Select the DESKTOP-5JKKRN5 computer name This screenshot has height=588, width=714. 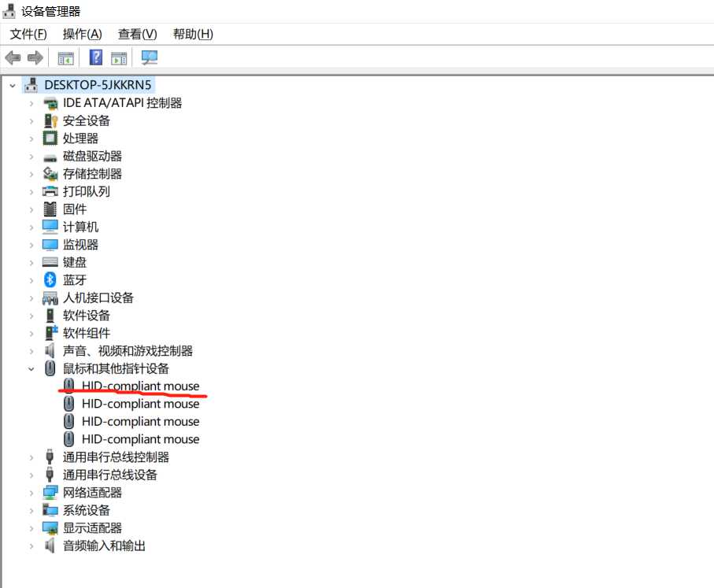pyautogui.click(x=98, y=85)
